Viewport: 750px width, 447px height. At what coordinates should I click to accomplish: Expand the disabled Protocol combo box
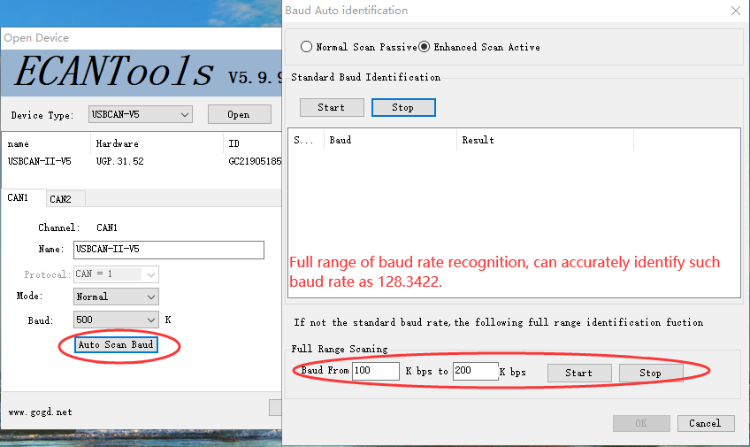click(x=116, y=274)
